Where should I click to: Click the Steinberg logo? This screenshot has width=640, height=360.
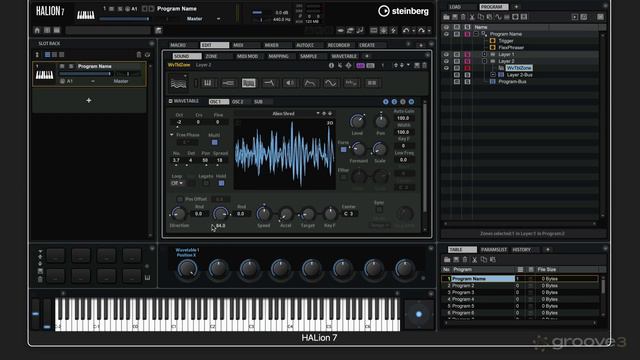[403, 11]
